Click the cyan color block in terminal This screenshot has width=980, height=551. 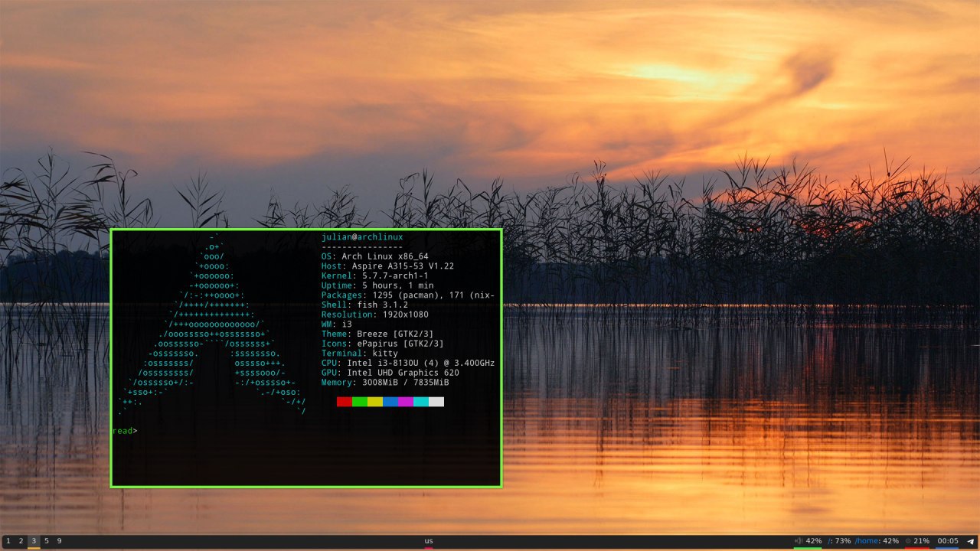[x=421, y=402]
